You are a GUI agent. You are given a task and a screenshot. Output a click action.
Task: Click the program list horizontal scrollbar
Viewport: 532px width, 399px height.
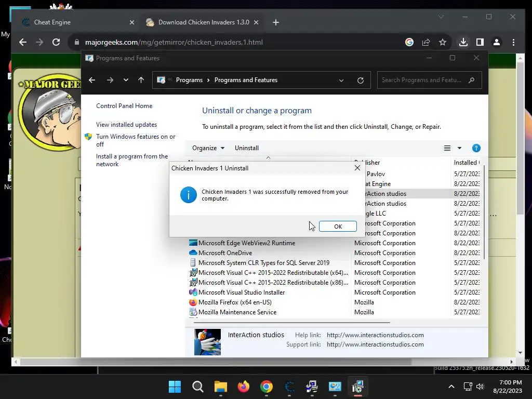pos(292,322)
